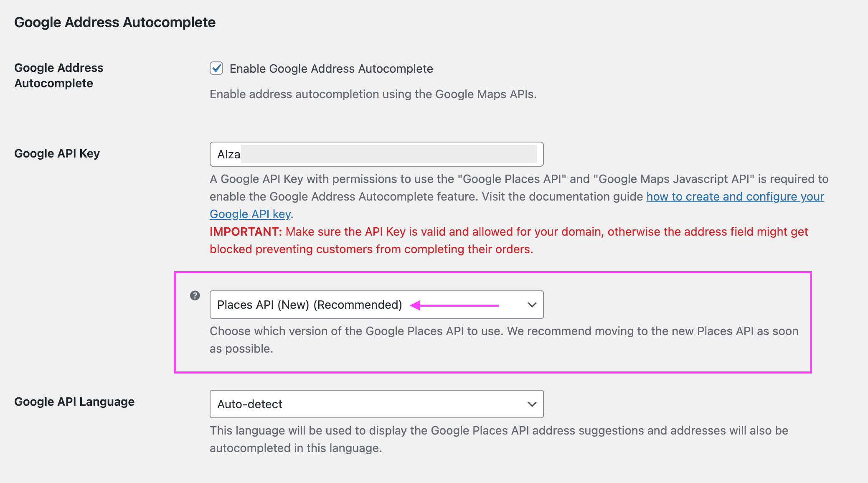
Task: Open the Places API version dropdown
Action: 376,305
